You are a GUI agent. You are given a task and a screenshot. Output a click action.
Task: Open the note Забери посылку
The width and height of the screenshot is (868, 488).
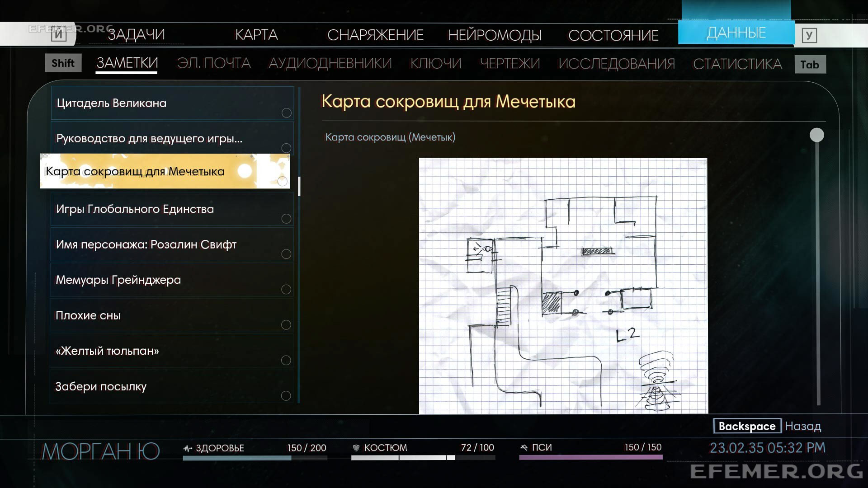pyautogui.click(x=172, y=386)
